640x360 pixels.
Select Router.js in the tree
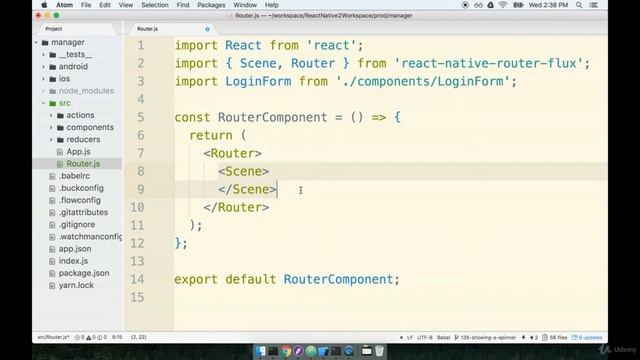pyautogui.click(x=83, y=164)
